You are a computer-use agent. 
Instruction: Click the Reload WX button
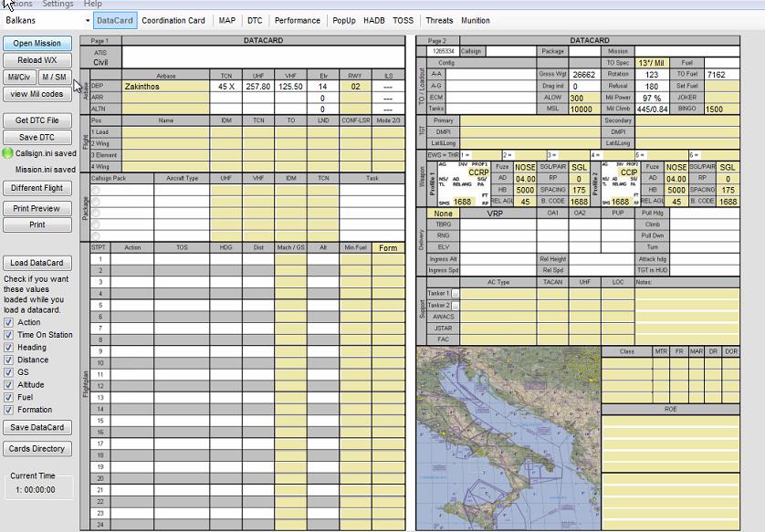(37, 60)
